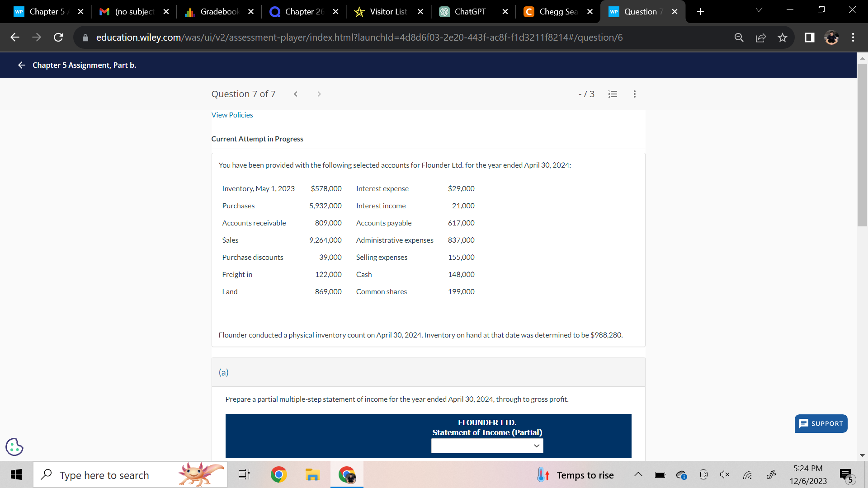Open the statement of income title dropdown

point(487,446)
